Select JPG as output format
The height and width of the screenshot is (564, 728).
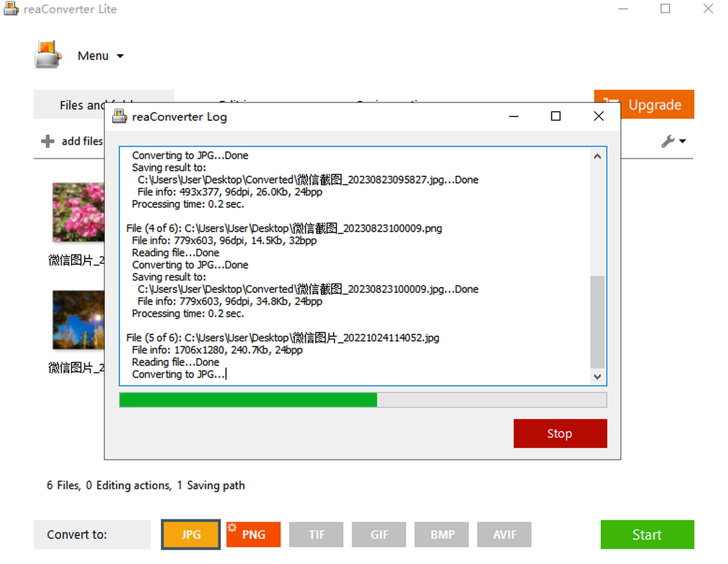tap(190, 535)
